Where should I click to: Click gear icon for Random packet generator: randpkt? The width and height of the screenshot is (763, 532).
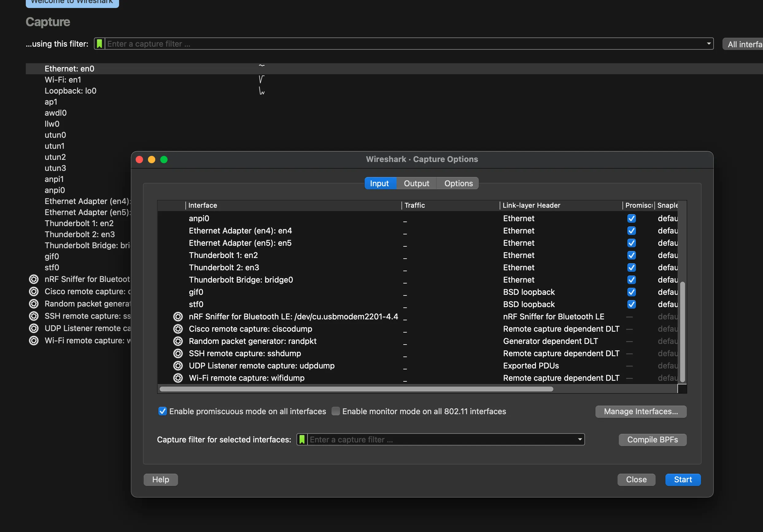pyautogui.click(x=178, y=341)
